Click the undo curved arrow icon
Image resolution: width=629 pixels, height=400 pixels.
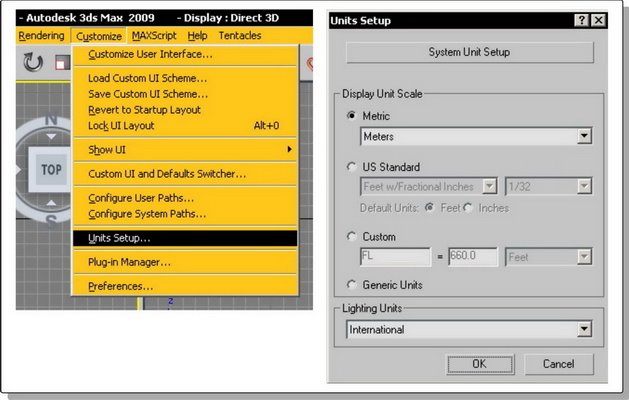tap(33, 62)
